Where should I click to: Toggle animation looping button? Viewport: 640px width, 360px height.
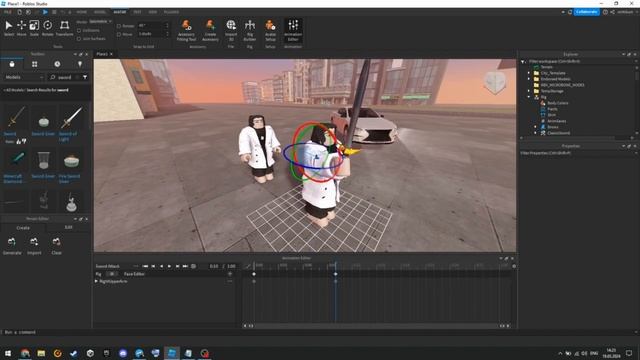[x=193, y=266]
